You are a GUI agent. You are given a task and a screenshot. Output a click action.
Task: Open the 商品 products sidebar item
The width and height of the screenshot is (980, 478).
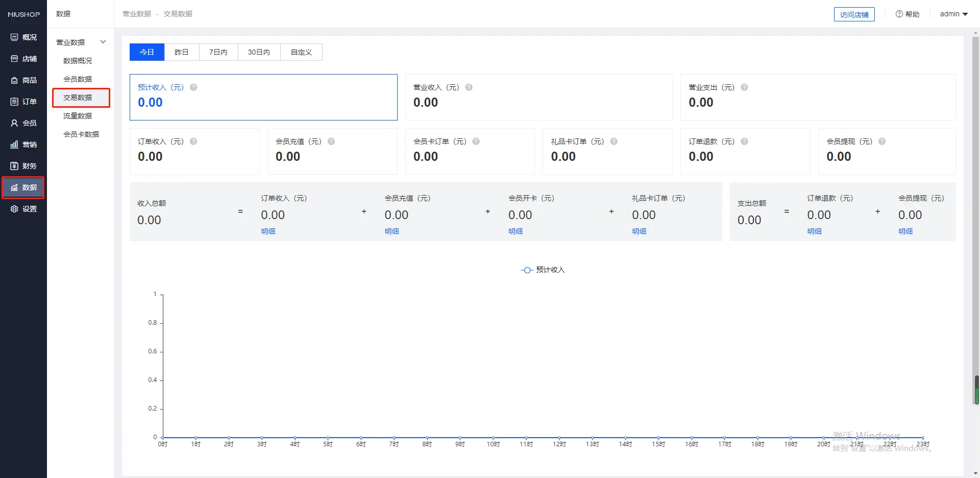(x=23, y=80)
